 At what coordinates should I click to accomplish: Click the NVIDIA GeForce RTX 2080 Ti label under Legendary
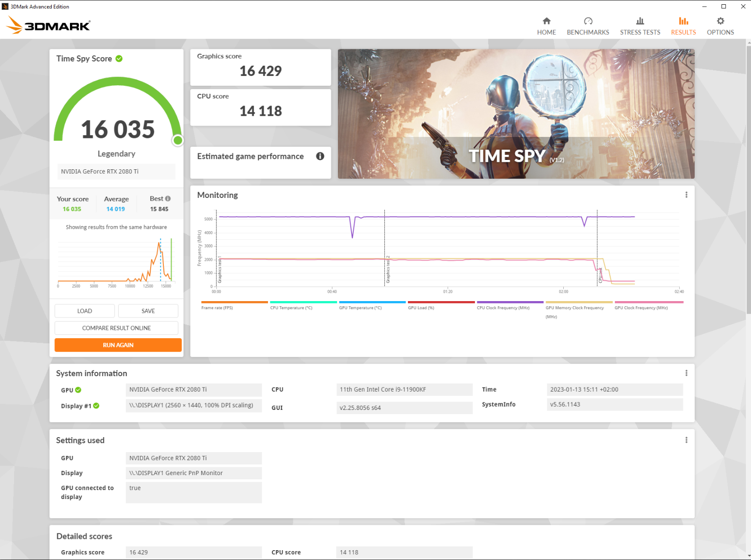(116, 171)
